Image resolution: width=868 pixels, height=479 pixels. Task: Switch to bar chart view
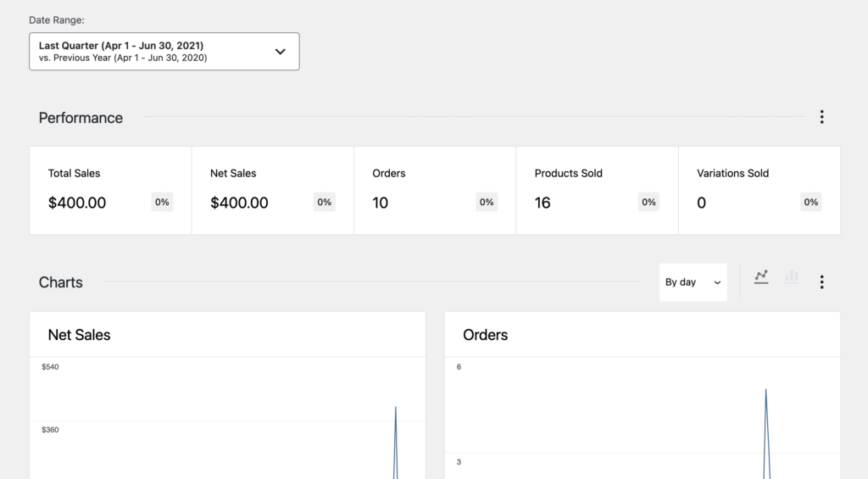click(x=792, y=277)
